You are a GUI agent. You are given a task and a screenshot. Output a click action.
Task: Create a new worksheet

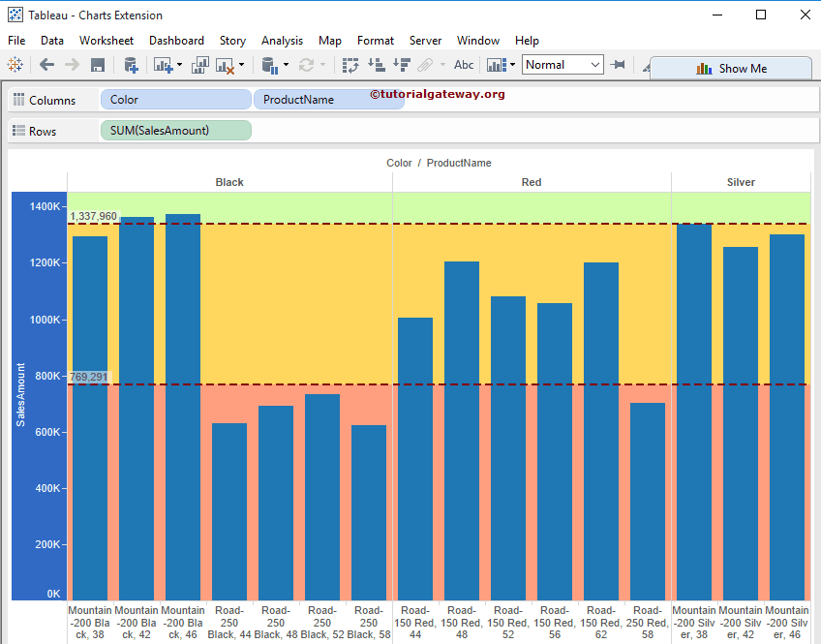click(161, 65)
